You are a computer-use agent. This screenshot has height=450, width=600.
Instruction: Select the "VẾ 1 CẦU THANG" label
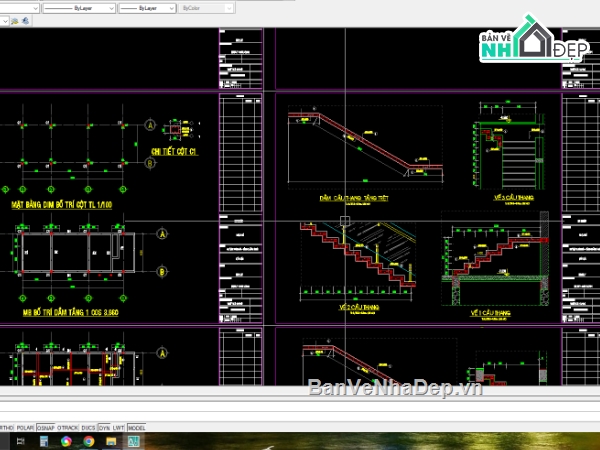coord(491,313)
